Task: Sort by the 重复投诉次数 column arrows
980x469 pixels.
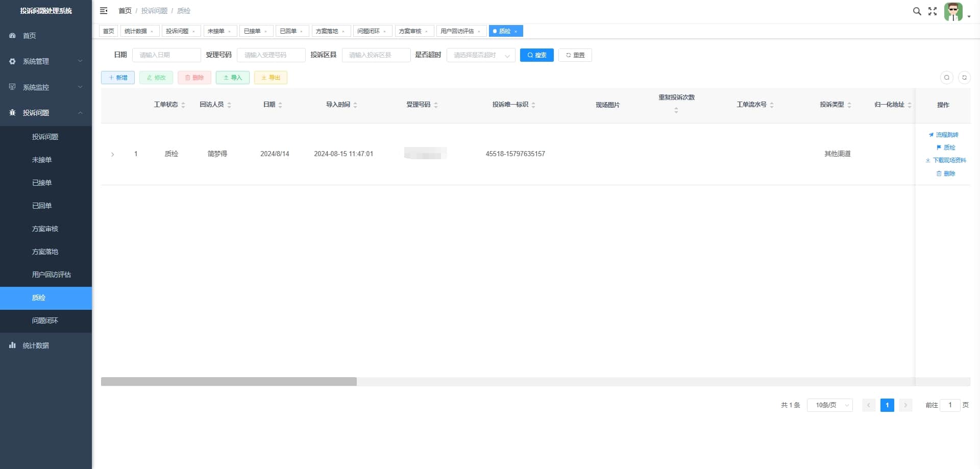Action: 676,110
